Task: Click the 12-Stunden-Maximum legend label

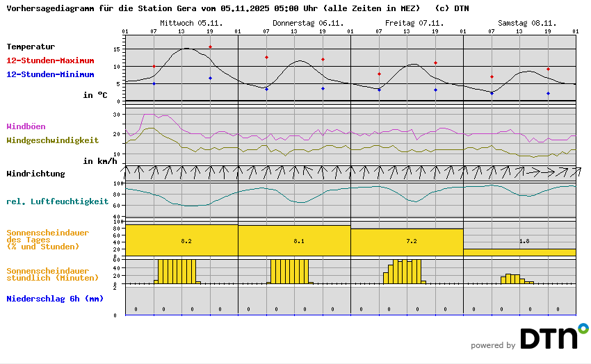Action: (x=50, y=60)
